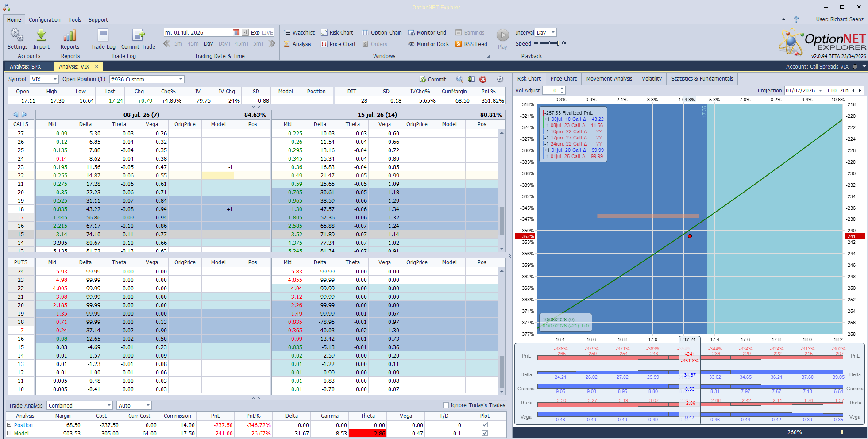
Task: Click the red cancel icon near Commit
Action: [483, 79]
